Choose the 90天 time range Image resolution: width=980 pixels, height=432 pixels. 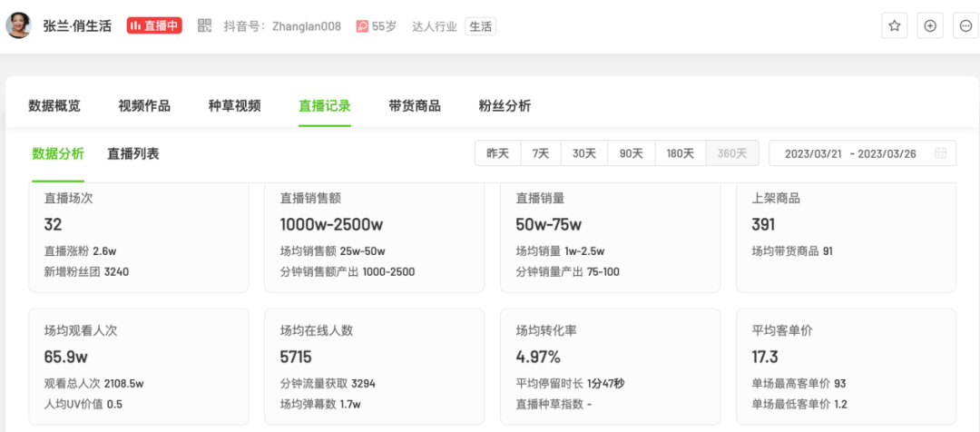click(x=632, y=153)
